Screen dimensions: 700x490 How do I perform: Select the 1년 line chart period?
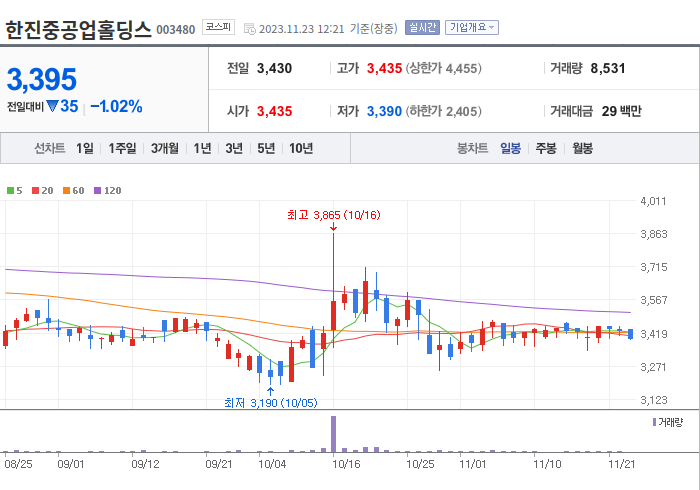pos(202,148)
